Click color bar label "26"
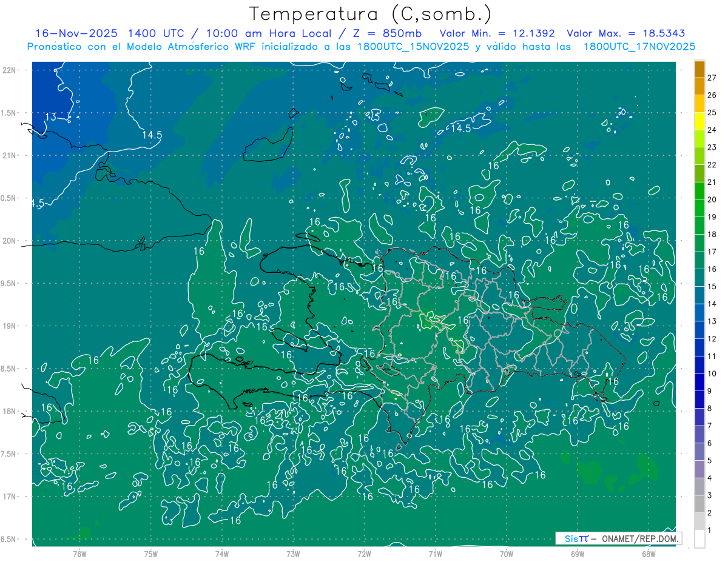728x562 pixels. [712, 95]
